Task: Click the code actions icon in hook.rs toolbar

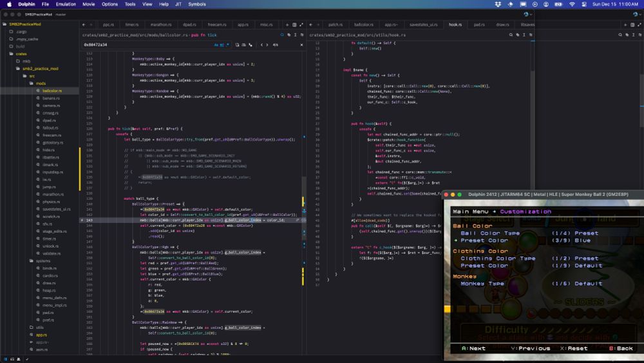Action: pos(518,35)
